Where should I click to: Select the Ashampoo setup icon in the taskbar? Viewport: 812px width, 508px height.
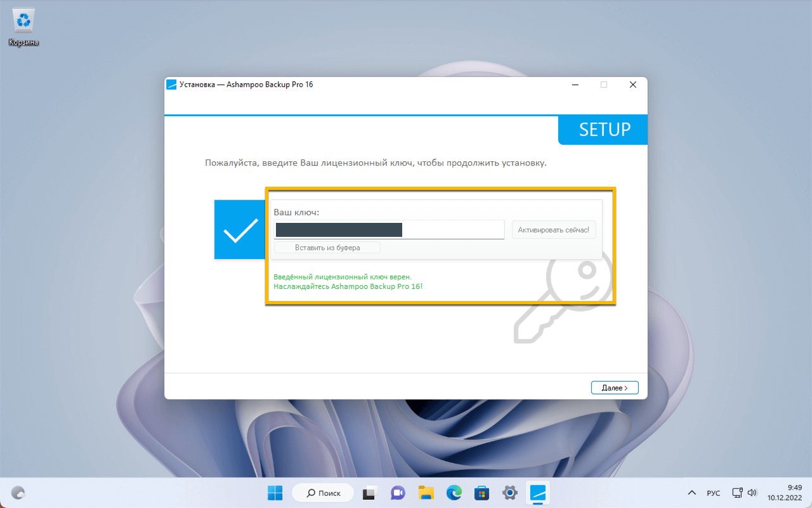[x=537, y=492]
